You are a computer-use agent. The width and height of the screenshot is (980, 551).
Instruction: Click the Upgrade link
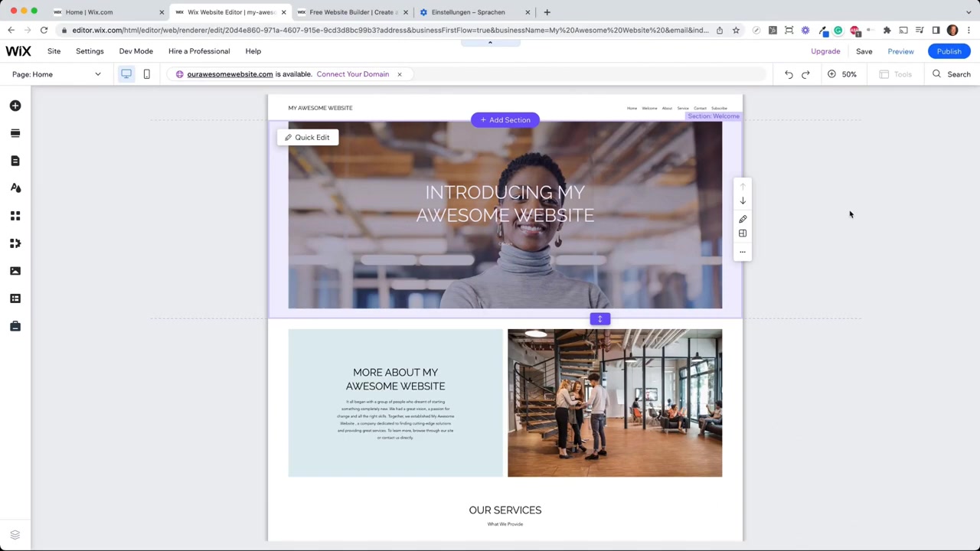click(825, 51)
